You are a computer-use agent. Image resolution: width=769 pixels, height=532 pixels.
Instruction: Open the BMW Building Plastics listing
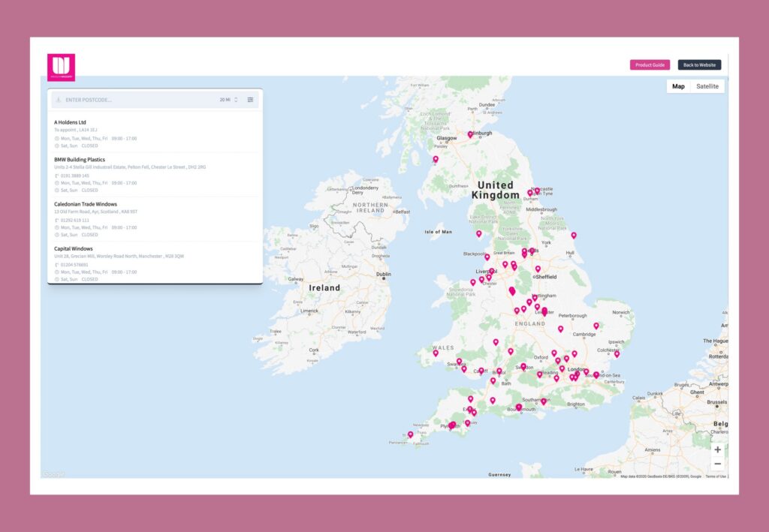coord(80,160)
